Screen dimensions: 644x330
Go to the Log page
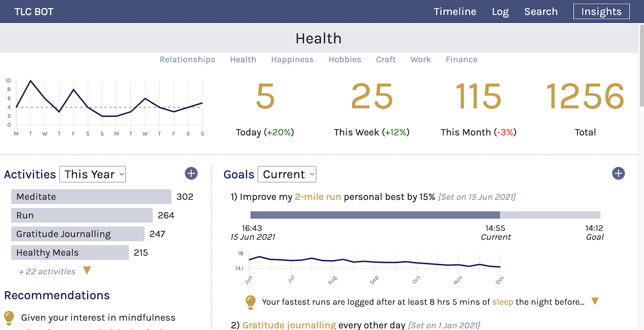(500, 12)
